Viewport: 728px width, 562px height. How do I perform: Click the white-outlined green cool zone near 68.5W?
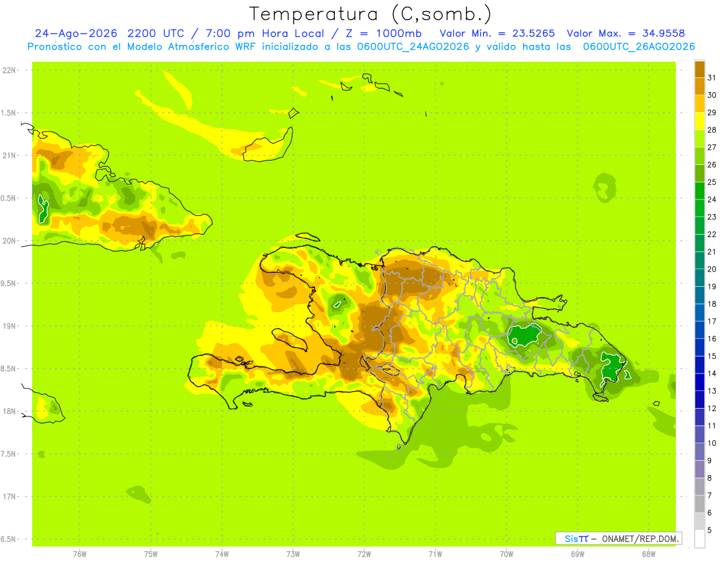tap(612, 367)
